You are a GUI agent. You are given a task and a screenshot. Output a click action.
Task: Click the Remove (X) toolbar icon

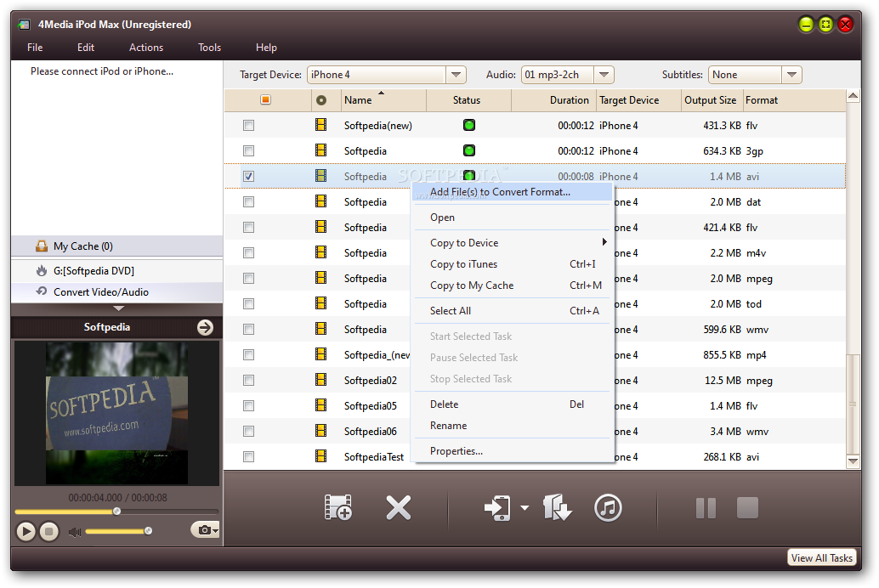(398, 508)
